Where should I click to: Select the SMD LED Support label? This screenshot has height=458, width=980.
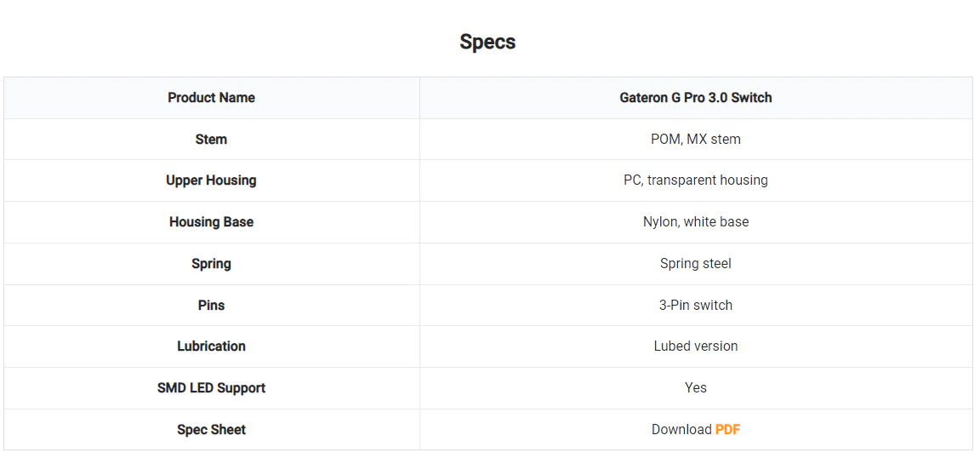[x=211, y=388]
